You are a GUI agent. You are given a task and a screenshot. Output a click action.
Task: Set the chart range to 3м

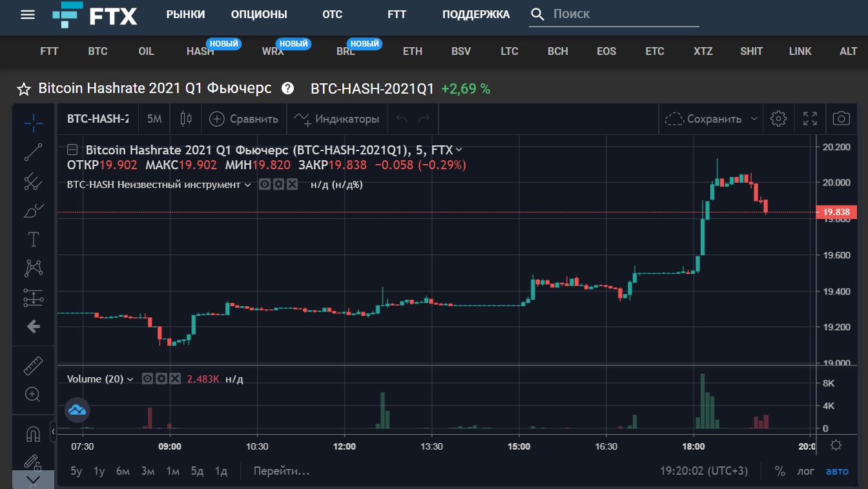pos(148,471)
